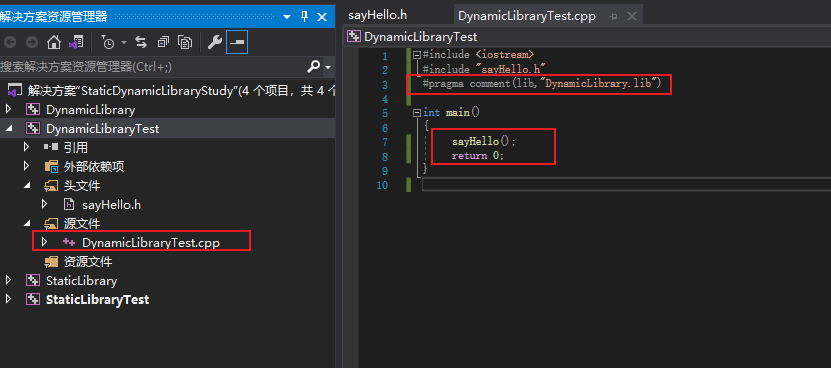
Task: Collapse all tree nodes
Action: click(x=163, y=42)
